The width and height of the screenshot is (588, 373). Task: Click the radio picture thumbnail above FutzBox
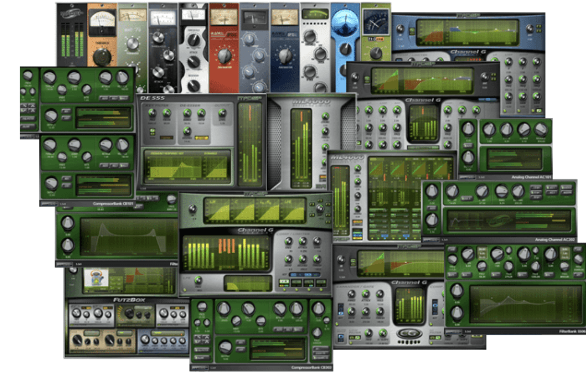click(x=96, y=278)
